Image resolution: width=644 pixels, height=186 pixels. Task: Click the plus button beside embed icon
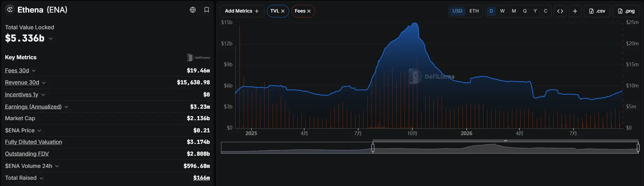(x=575, y=11)
